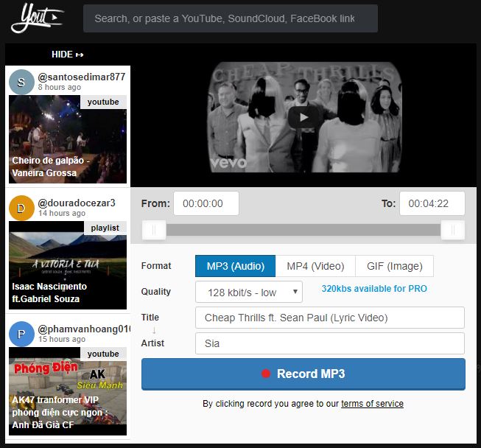Click 320kbs available for PRO link
The width and height of the screenshot is (481, 448).
(x=374, y=288)
